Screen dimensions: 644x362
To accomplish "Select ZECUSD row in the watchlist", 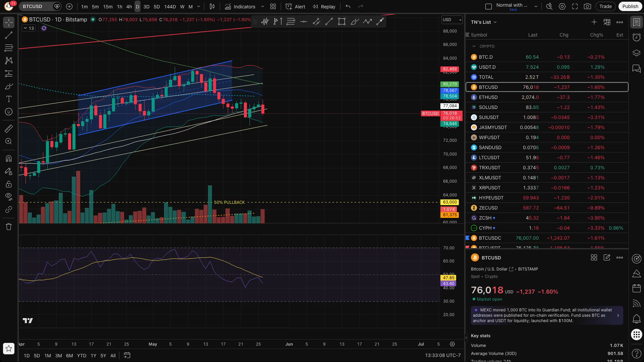I will pyautogui.click(x=547, y=208).
